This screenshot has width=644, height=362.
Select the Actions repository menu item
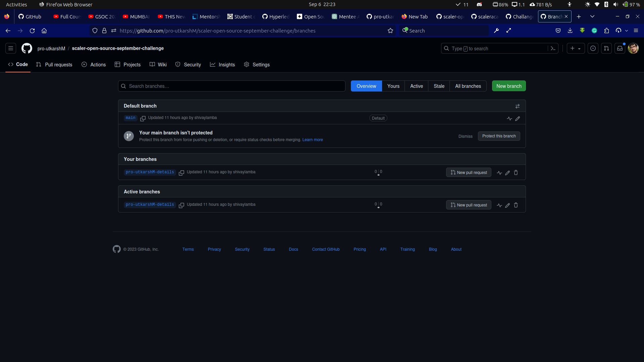pyautogui.click(x=94, y=65)
